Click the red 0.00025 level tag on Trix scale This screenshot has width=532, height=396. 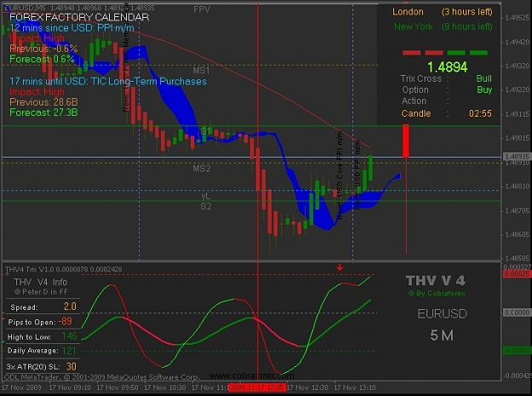517,274
